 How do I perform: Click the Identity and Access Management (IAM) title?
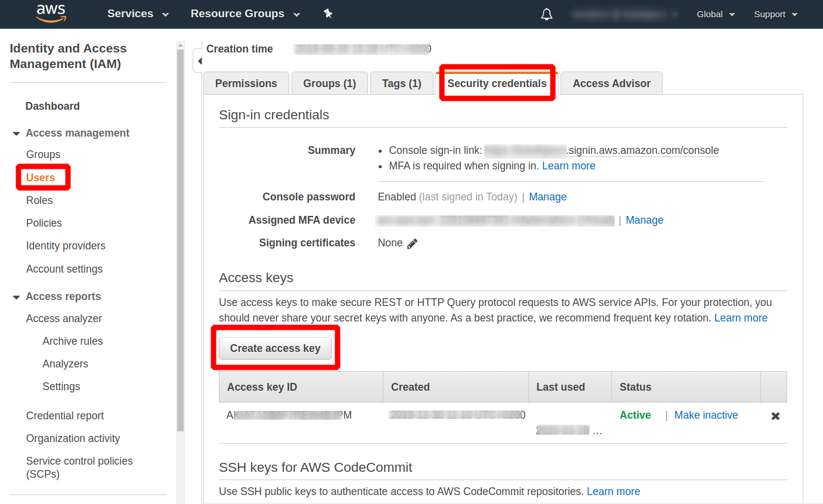[x=68, y=56]
